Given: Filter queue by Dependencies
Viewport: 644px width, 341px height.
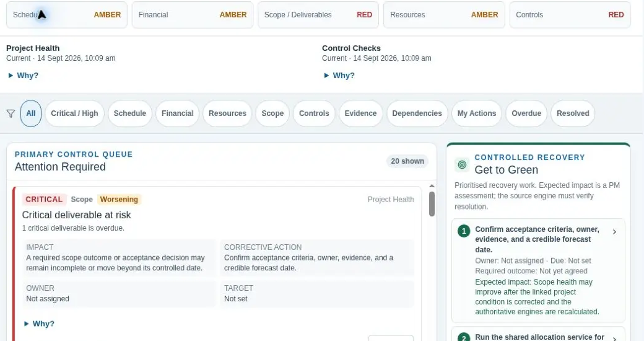Looking at the screenshot, I should pyautogui.click(x=417, y=113).
